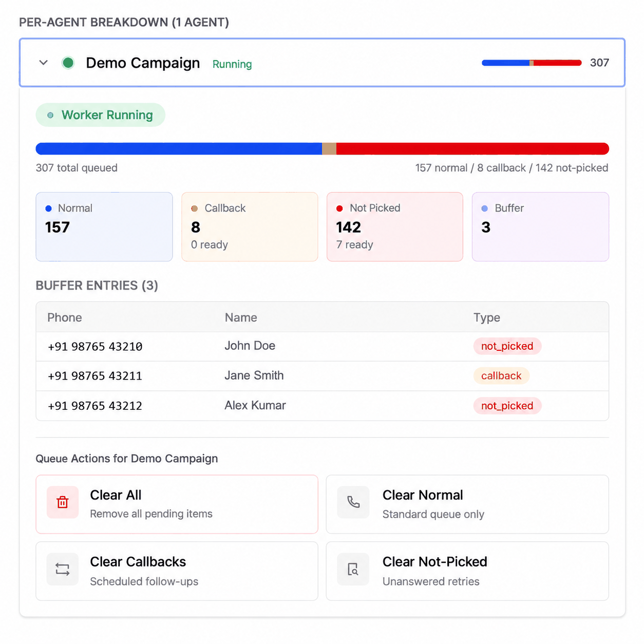Click the Phone column header

point(65,317)
